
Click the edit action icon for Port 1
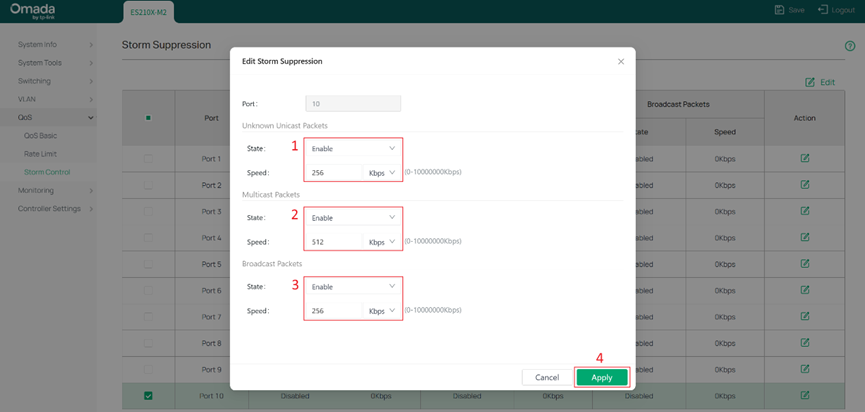pyautogui.click(x=804, y=159)
